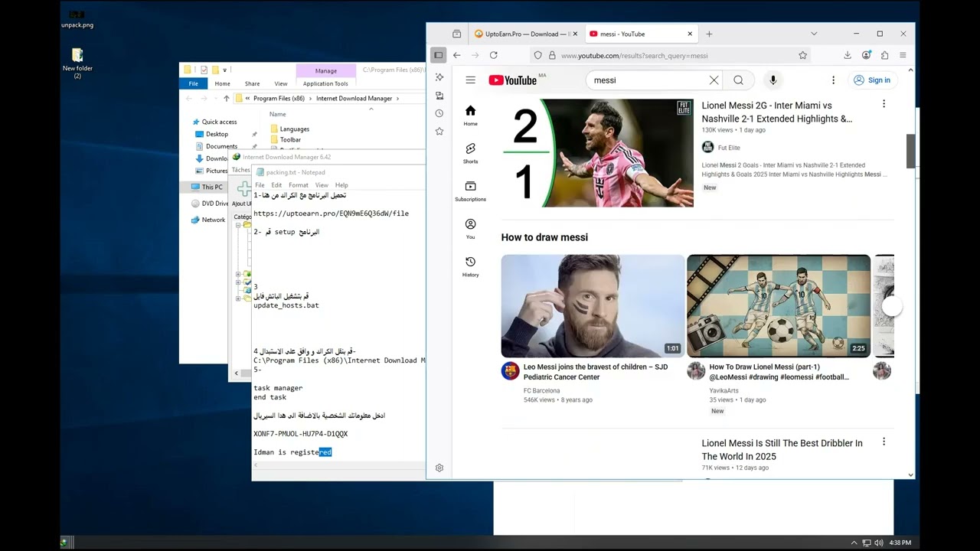Open synced tabs in Firefox sidebar

point(439,96)
